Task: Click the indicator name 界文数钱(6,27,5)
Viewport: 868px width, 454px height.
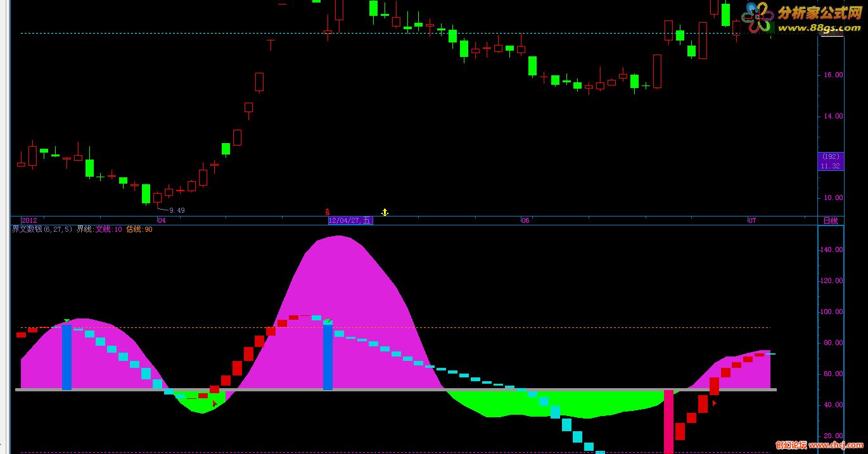Action: point(42,229)
